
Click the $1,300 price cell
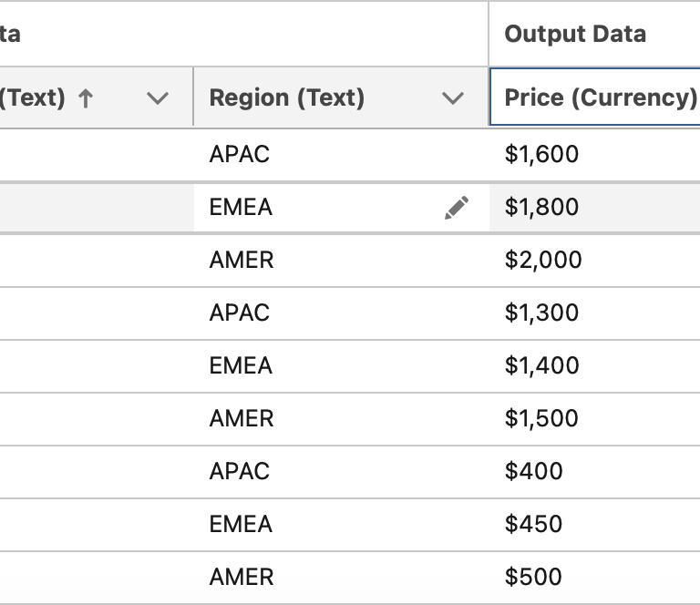pos(541,313)
